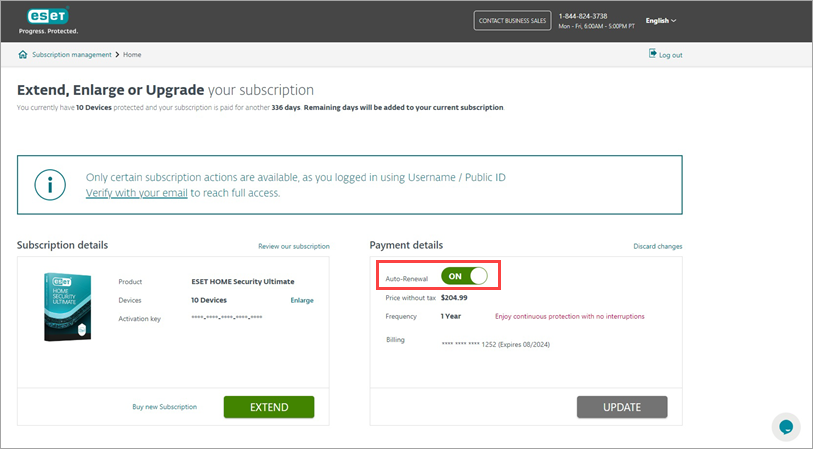The width and height of the screenshot is (813, 449).
Task: Open Subscription management breadcrumb link
Action: click(x=72, y=54)
